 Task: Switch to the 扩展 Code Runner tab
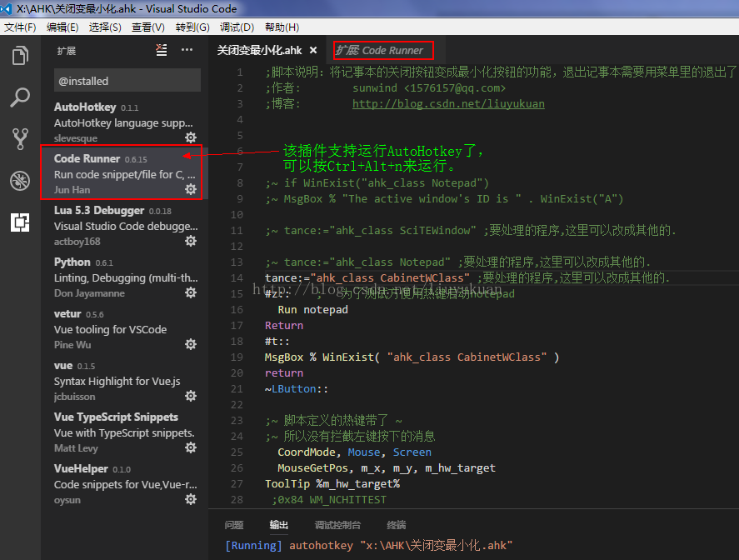[x=380, y=51]
